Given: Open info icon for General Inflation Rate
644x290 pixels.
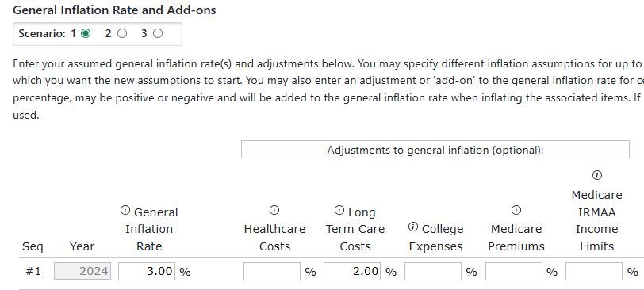Looking at the screenshot, I should tap(125, 211).
